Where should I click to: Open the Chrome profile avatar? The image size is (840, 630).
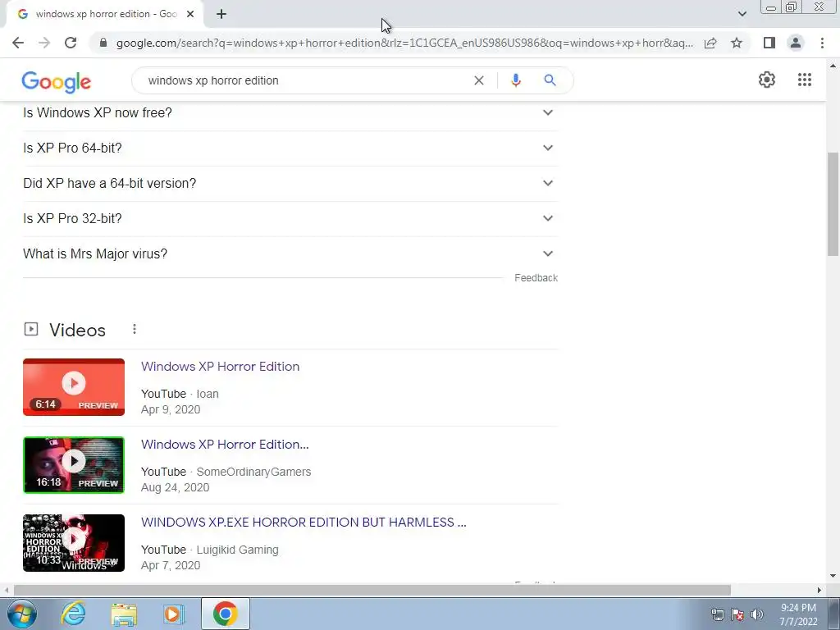click(x=796, y=43)
